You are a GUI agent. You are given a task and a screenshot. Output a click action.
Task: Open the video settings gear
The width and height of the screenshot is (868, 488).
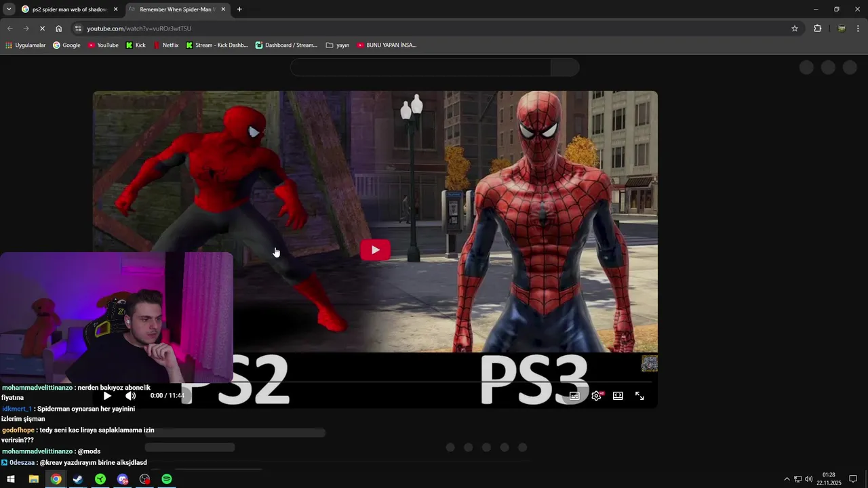pos(597,396)
